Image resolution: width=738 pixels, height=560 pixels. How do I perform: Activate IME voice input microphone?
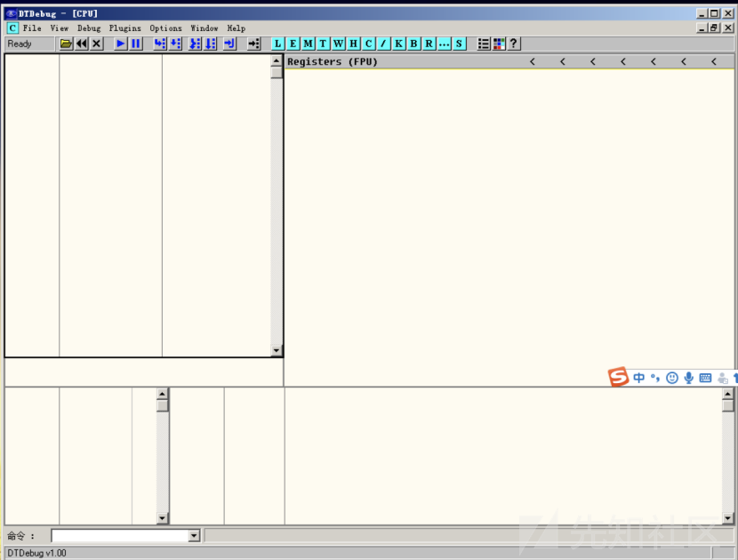(688, 378)
